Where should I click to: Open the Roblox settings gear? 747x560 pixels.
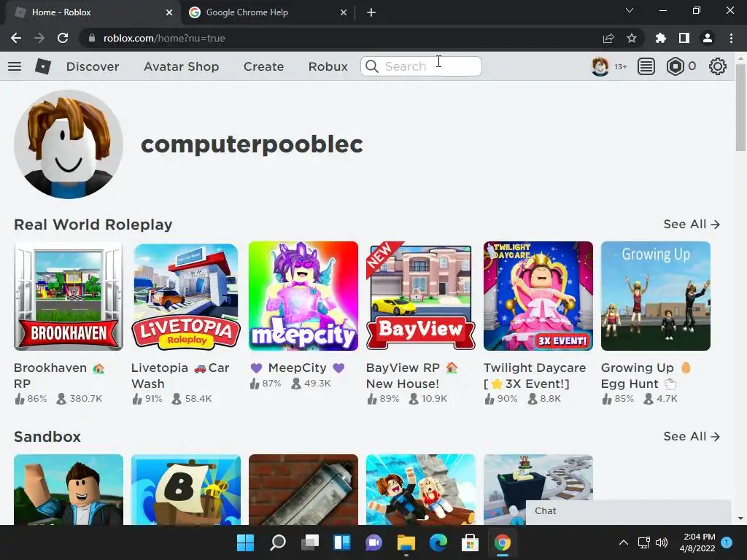click(x=718, y=66)
